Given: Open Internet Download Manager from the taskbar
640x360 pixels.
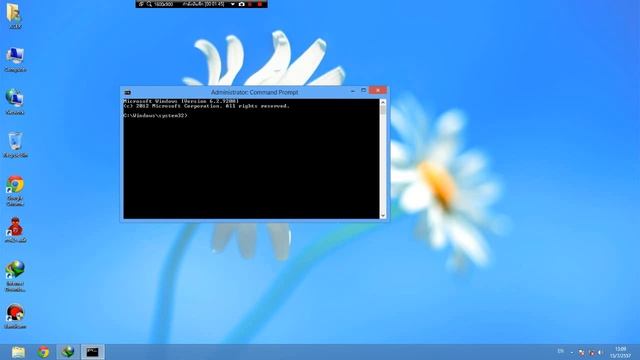Looking at the screenshot, I should pos(68,352).
